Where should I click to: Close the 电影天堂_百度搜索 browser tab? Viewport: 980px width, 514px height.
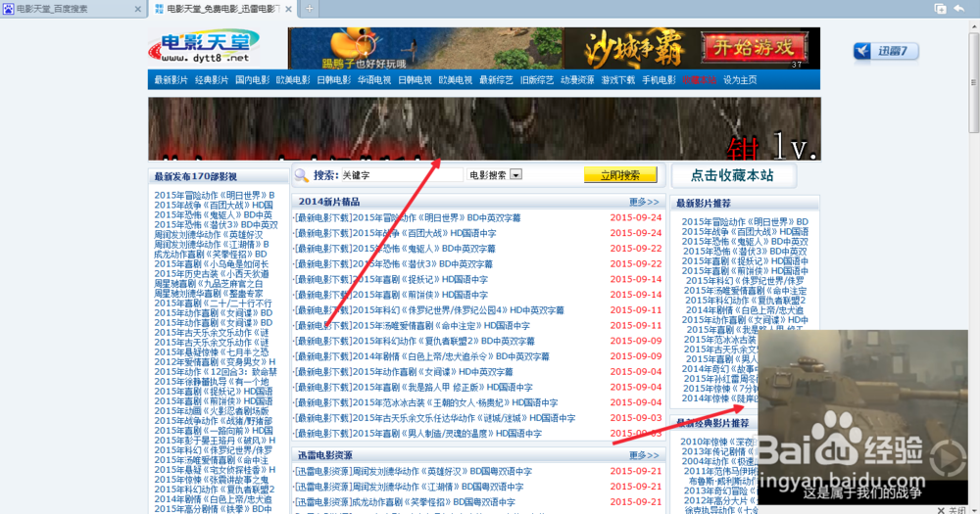[x=137, y=10]
